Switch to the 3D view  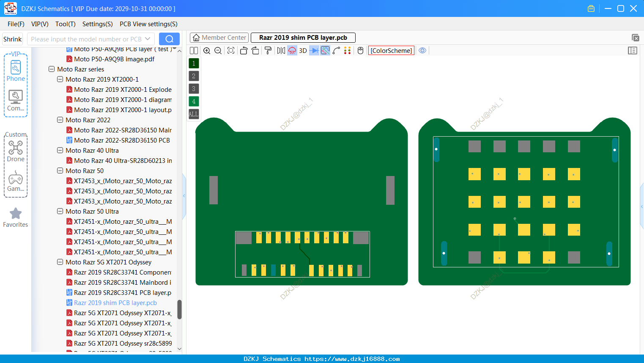click(x=303, y=51)
